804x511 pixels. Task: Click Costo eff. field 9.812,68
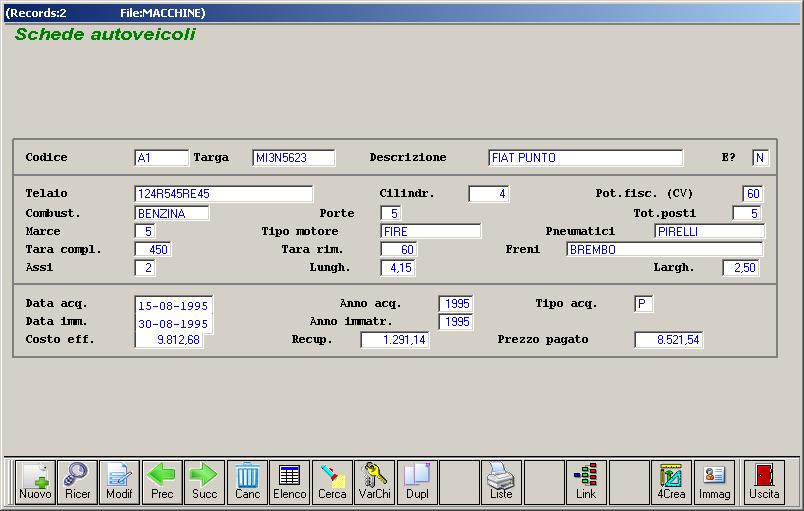click(169, 340)
